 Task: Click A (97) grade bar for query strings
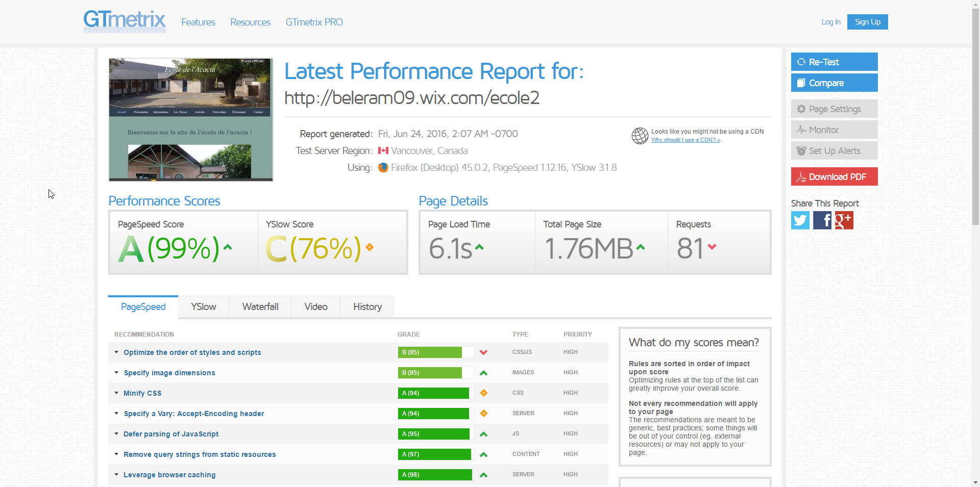click(436, 454)
